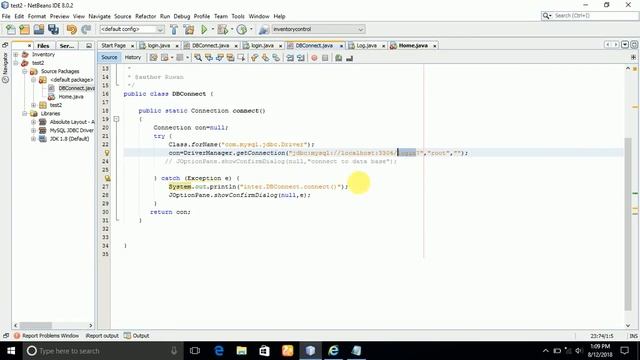640x360 pixels.
Task: Click Find Next Occurrence editor icon
Action: click(220, 58)
